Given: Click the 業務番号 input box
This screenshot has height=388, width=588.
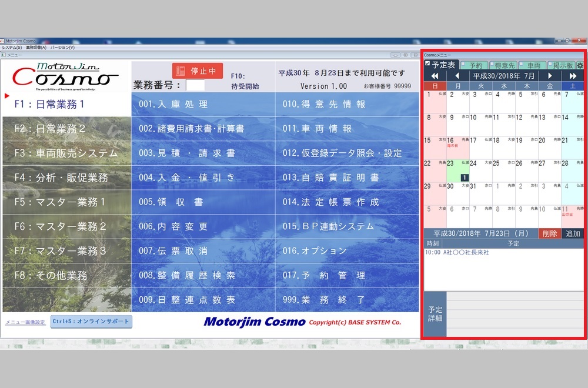Looking at the screenshot, I should click(x=195, y=85).
